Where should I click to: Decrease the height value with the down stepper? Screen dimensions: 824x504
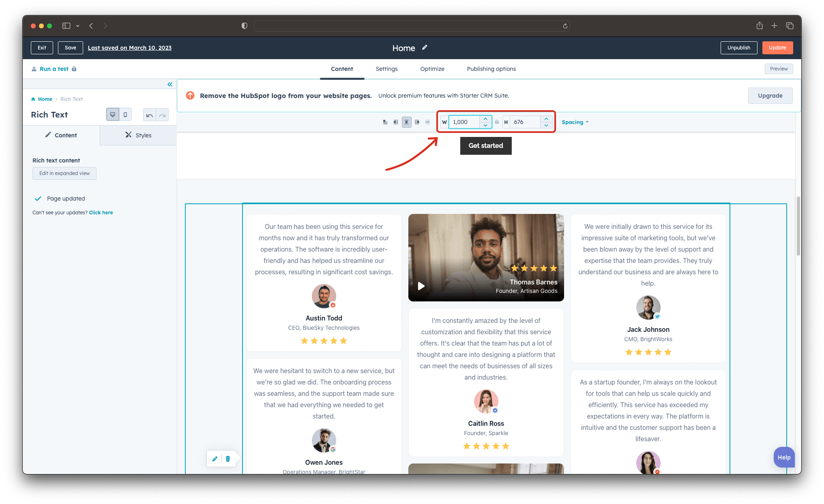coord(546,125)
